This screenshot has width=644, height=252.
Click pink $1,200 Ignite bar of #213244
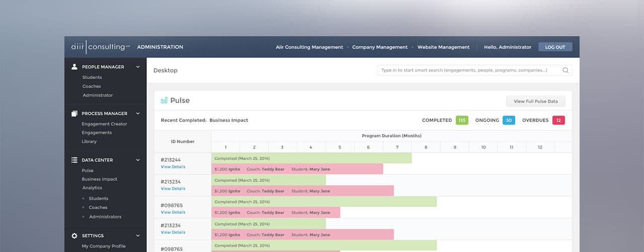click(297, 169)
